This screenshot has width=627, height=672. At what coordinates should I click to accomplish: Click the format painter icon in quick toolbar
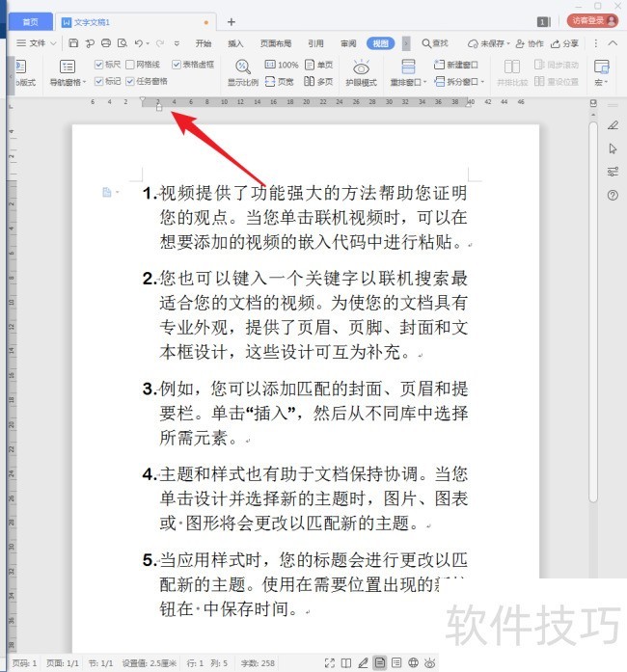[x=90, y=42]
